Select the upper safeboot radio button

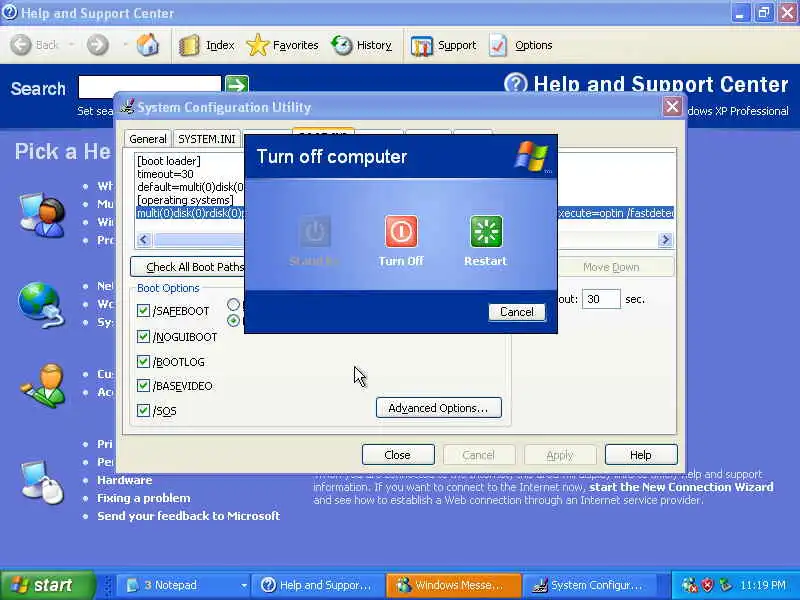234,305
